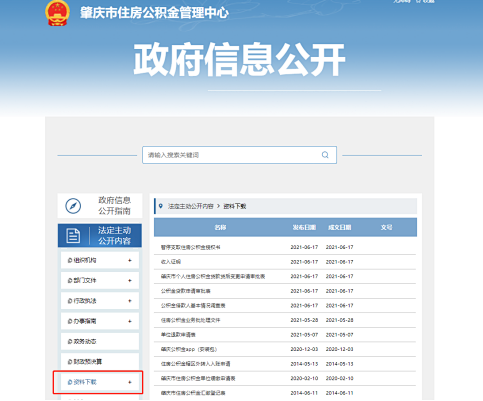Click the bullet icon beside 行政执法

pyautogui.click(x=70, y=301)
